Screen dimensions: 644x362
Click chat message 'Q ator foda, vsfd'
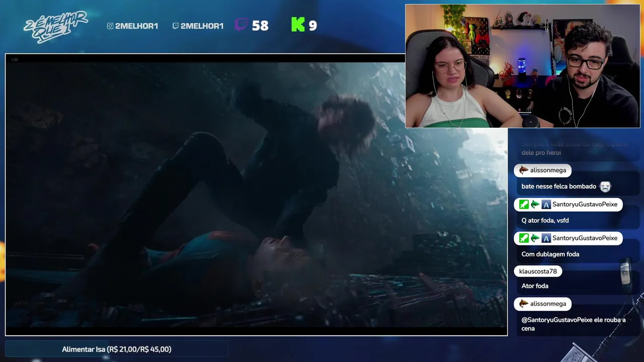545,221
